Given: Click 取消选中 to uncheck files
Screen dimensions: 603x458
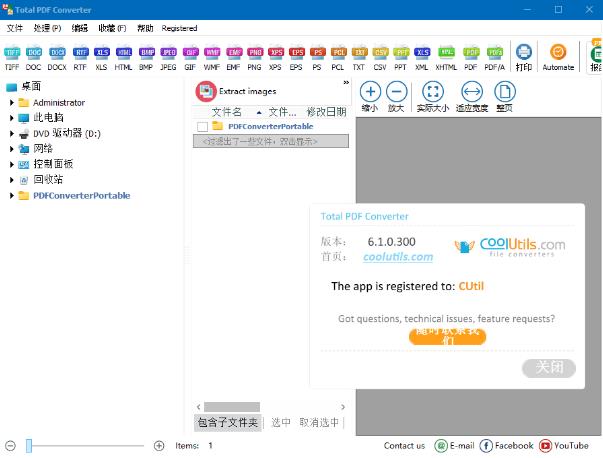Looking at the screenshot, I should (319, 423).
